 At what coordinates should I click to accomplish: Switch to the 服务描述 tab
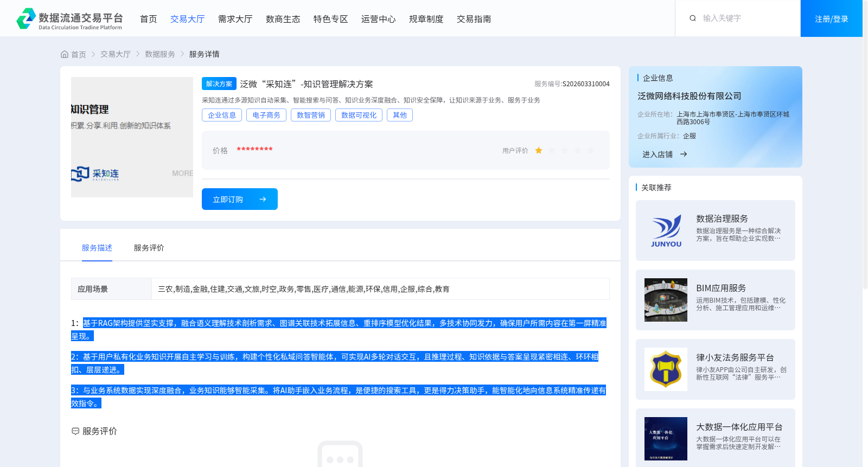97,248
